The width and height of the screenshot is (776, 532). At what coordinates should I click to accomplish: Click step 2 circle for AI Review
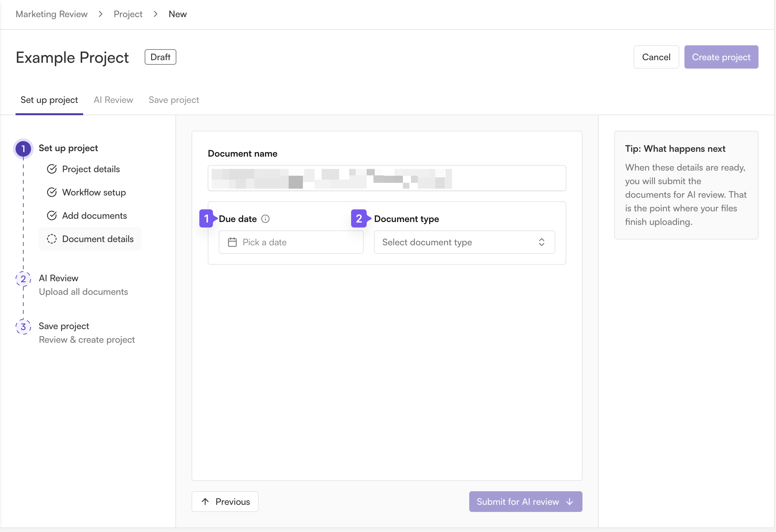[x=23, y=279]
